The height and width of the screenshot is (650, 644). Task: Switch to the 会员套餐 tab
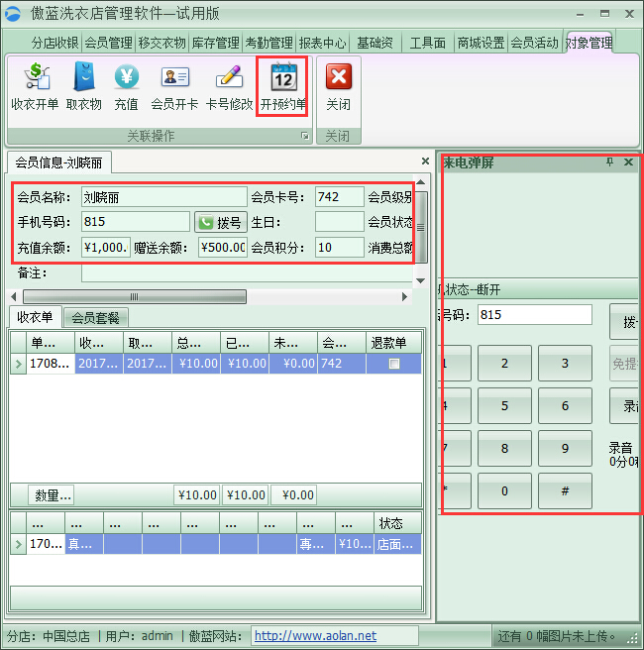95,318
